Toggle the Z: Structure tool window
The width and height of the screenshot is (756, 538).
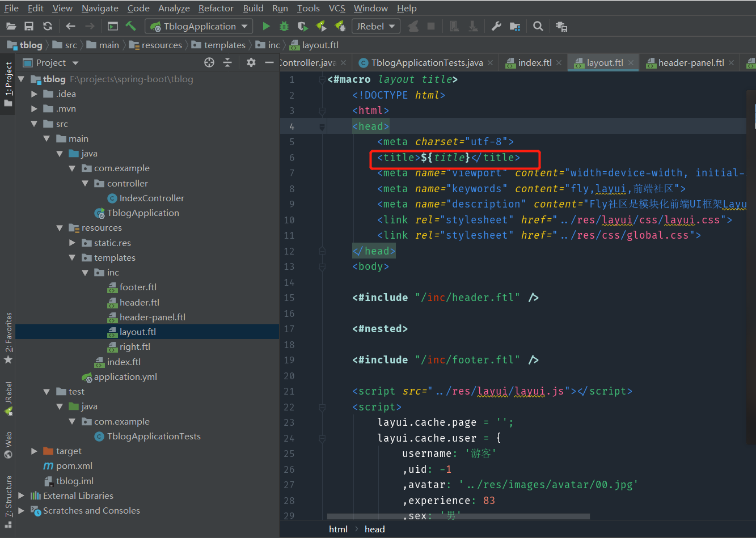click(x=8, y=497)
